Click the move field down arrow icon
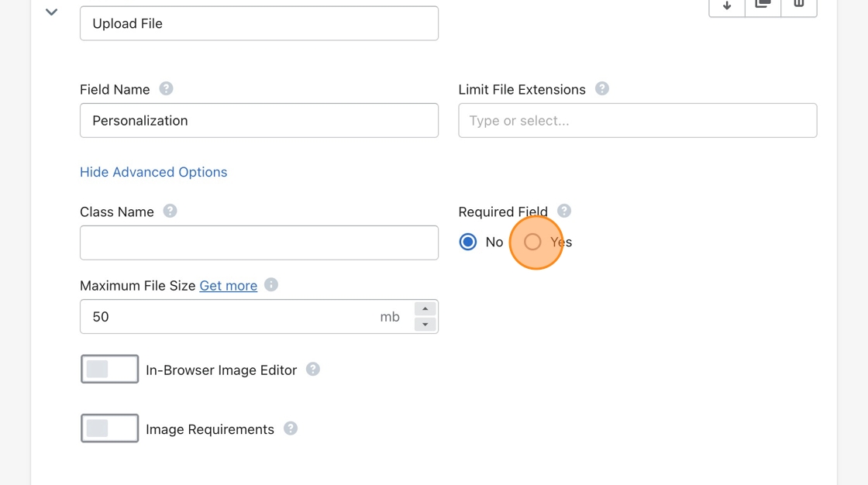Image resolution: width=868 pixels, height=485 pixels. click(x=727, y=5)
